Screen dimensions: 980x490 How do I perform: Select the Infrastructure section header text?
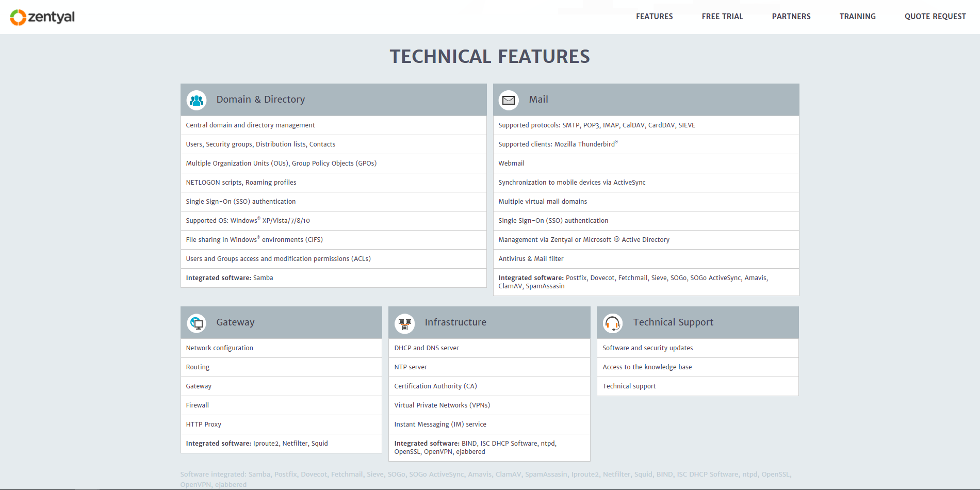click(455, 322)
